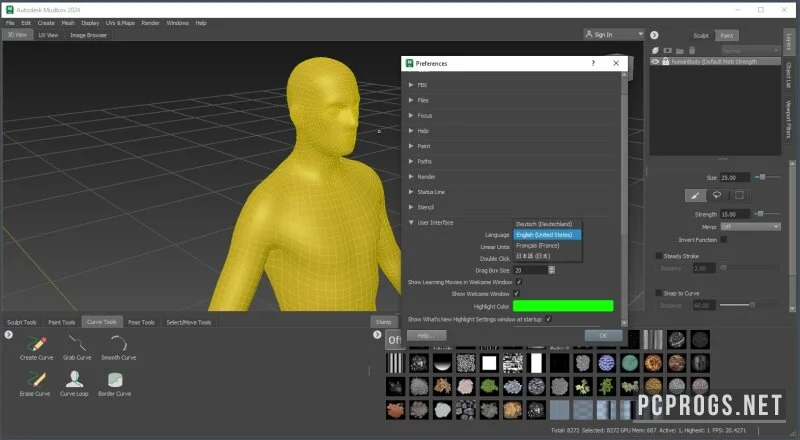Image resolution: width=800 pixels, height=440 pixels.
Task: Open the UVs & Maps menu
Action: [x=120, y=23]
